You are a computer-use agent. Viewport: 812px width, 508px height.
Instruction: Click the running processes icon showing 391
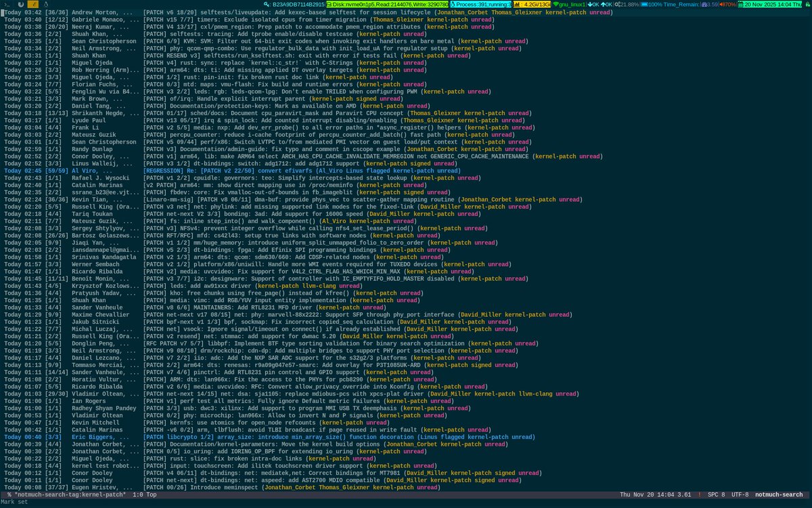click(x=452, y=5)
